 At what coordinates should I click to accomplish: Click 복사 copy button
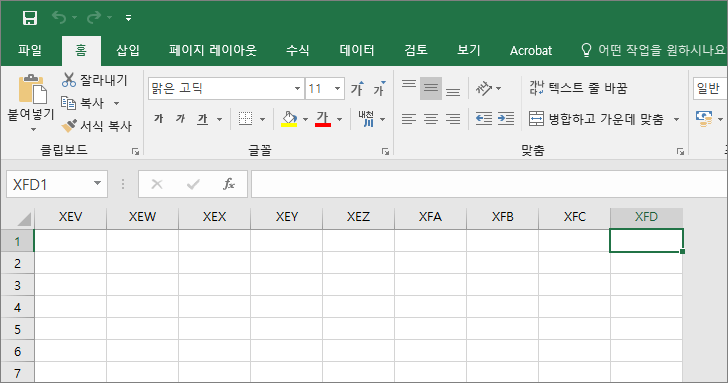84,103
